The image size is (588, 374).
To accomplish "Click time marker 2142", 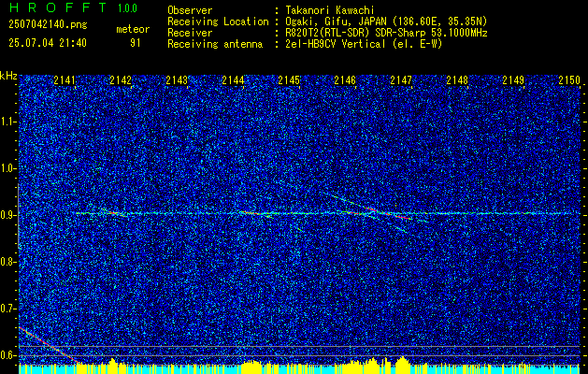I will point(121,80).
